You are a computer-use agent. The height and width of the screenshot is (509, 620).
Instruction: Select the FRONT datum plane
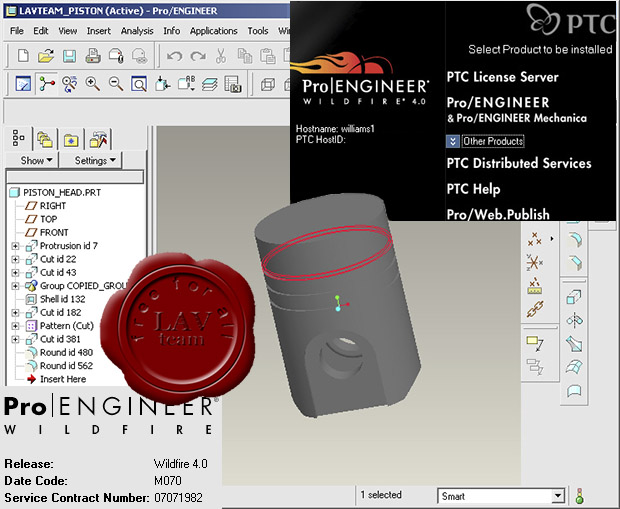coord(54,233)
